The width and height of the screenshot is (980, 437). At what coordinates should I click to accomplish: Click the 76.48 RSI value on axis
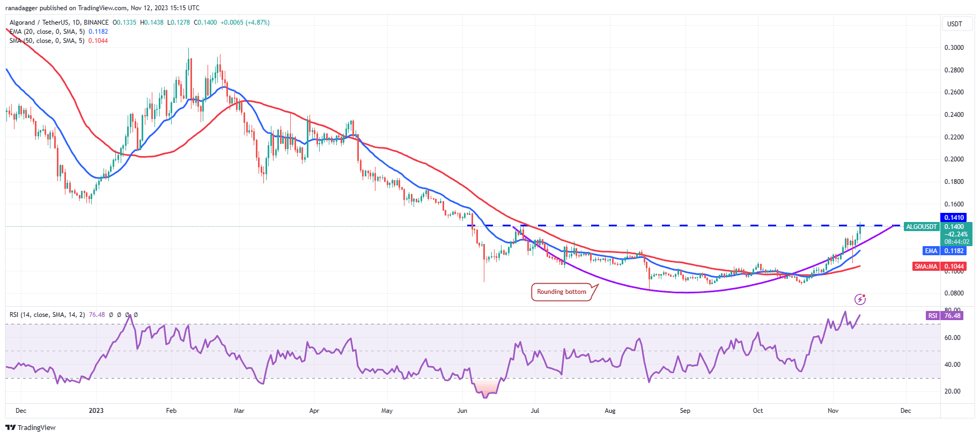952,316
